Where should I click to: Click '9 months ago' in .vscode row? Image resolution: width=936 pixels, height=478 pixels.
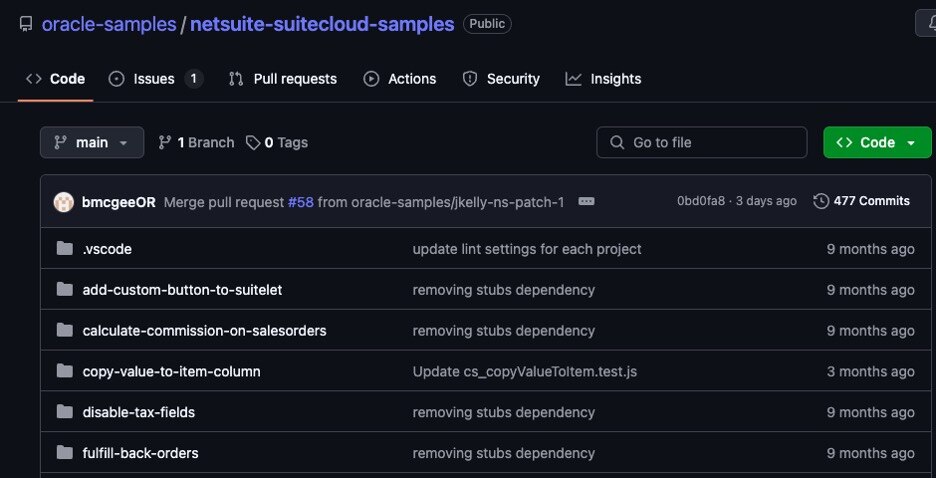tap(870, 249)
